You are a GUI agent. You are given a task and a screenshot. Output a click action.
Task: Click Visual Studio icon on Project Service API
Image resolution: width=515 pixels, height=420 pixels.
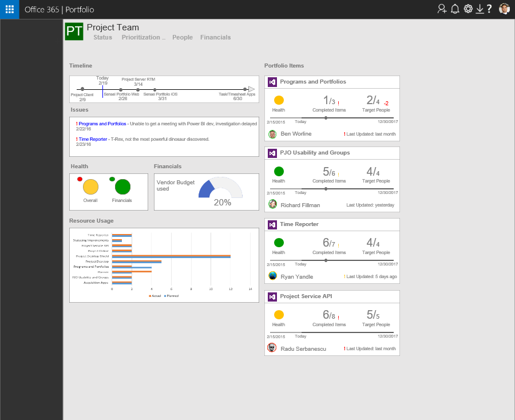(272, 297)
